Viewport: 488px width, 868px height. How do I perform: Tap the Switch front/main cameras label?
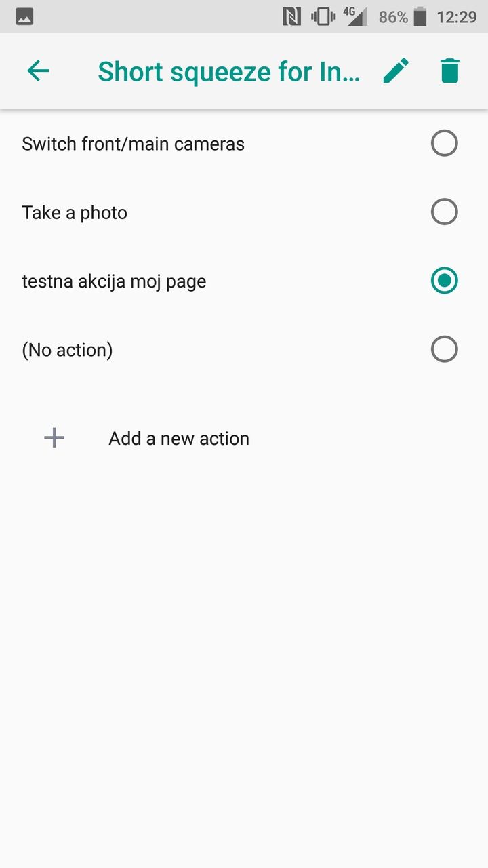coord(133,144)
